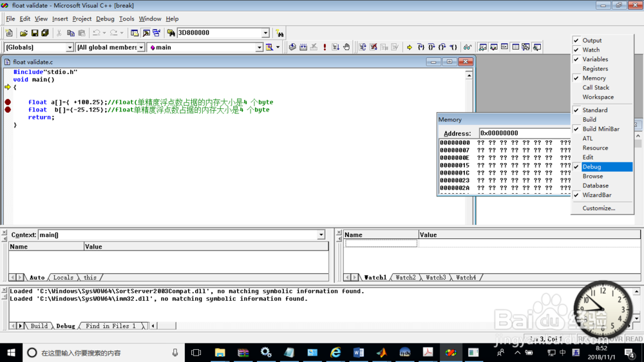This screenshot has width=644, height=362.
Task: Open the Undo history dropdown arrow
Action: (x=104, y=33)
